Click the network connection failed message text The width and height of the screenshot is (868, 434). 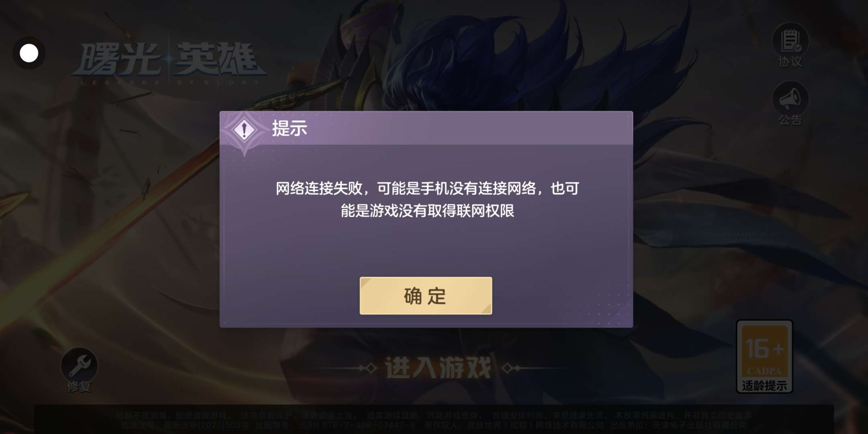427,199
